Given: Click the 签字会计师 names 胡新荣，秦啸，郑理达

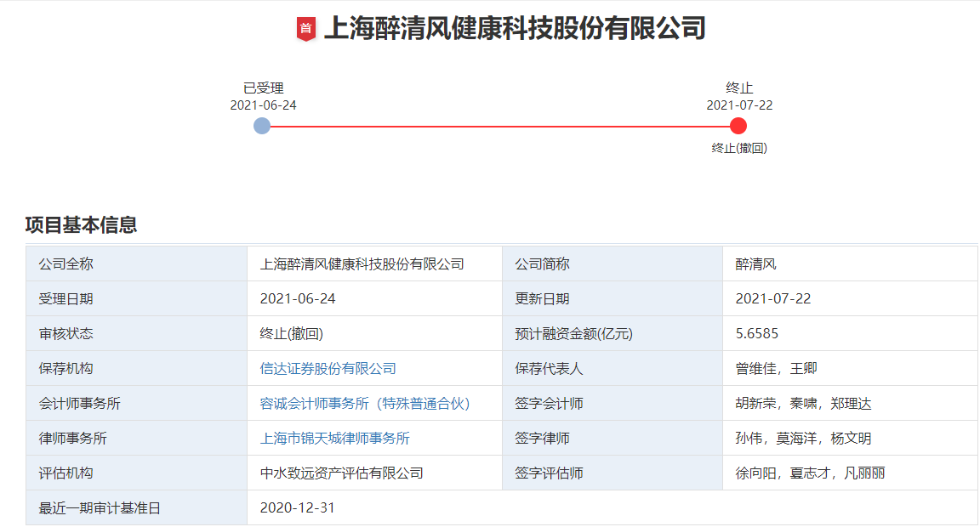Looking at the screenshot, I should 803,404.
